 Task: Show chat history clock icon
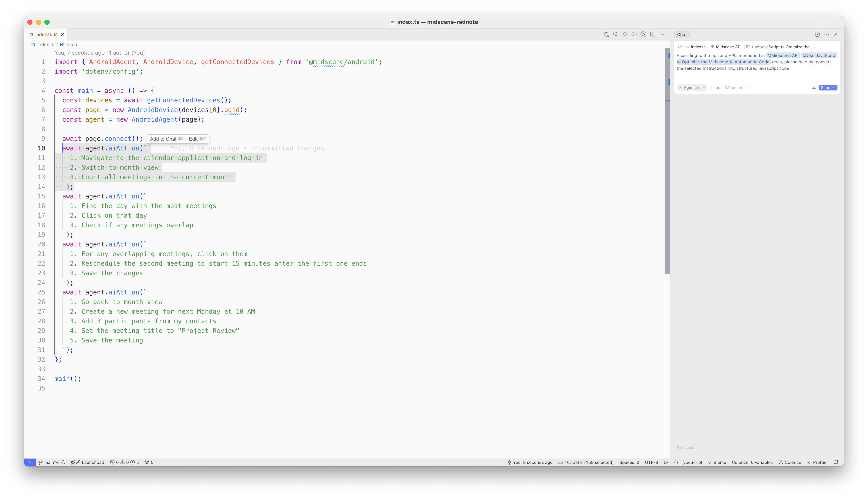coord(817,34)
